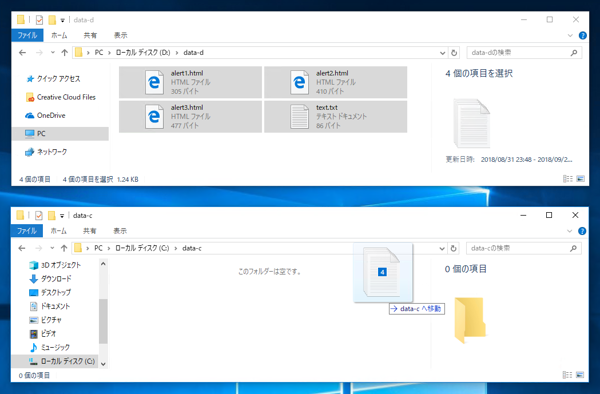This screenshot has width=600, height=394.
Task: Click new folder quick access icon in data-c window
Action: tap(52, 216)
